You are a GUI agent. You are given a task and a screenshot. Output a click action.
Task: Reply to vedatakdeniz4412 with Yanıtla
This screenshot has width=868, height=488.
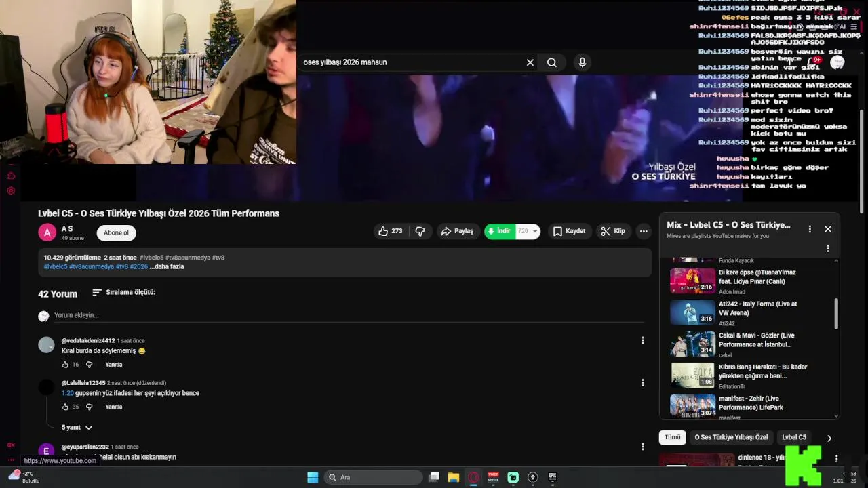pyautogui.click(x=113, y=365)
